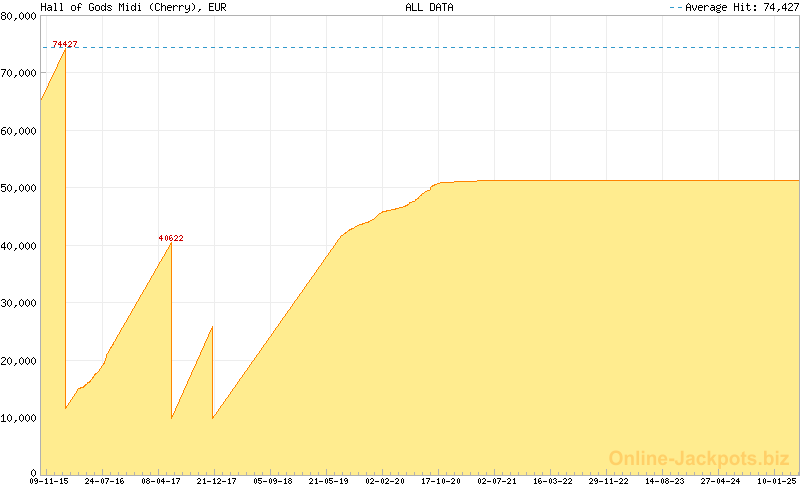Click the 40622 peak value label
800x490 pixels.
coord(171,238)
